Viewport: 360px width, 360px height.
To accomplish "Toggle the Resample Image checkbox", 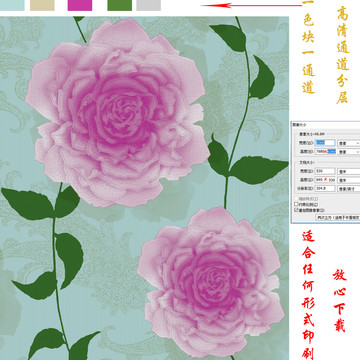I will click(296, 210).
